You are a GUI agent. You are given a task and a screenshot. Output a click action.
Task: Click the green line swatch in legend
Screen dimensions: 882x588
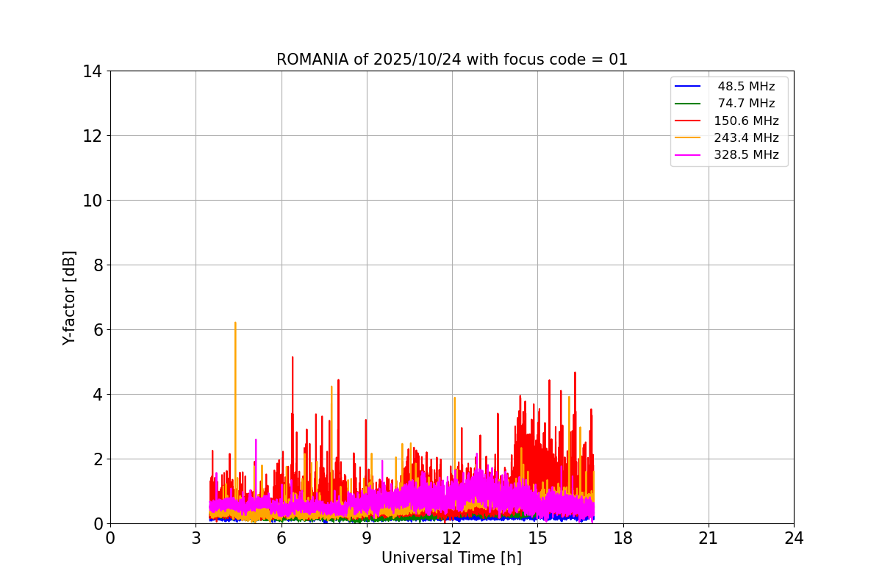pyautogui.click(x=688, y=104)
